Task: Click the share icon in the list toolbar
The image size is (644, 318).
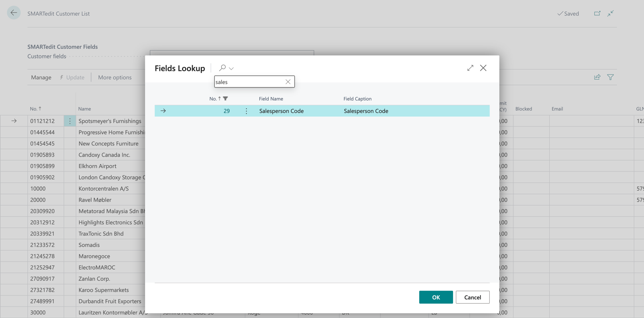Action: click(597, 77)
